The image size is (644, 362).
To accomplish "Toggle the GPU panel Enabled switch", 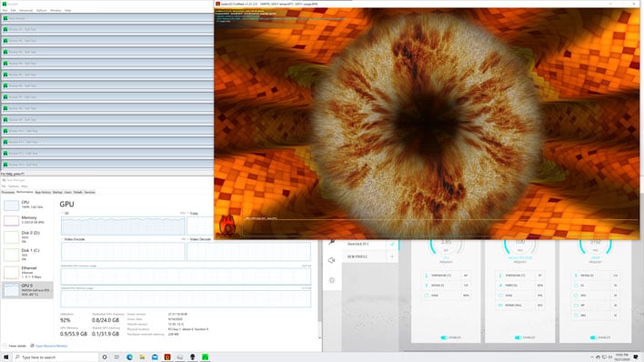I will (518, 337).
